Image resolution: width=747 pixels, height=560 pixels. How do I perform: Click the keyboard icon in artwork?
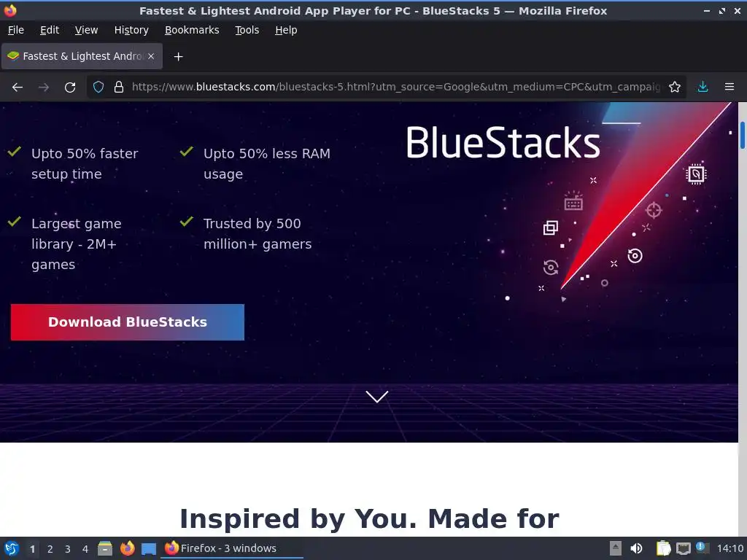(x=573, y=201)
